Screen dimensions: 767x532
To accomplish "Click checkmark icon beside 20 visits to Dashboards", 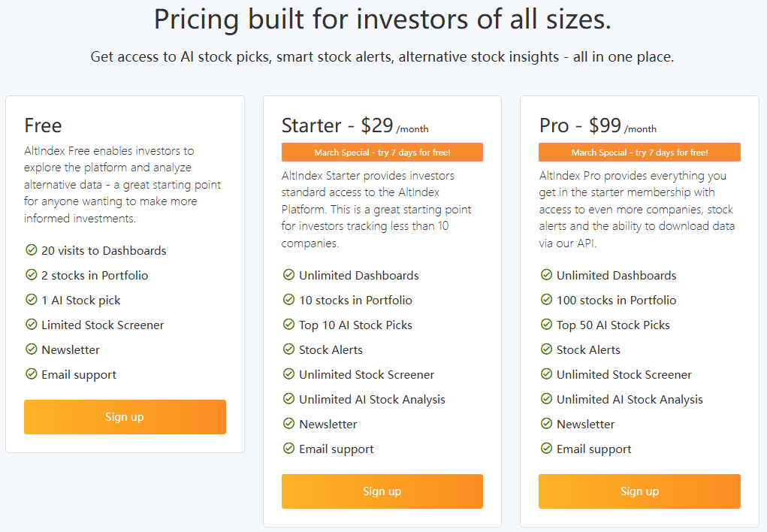I will coord(32,250).
